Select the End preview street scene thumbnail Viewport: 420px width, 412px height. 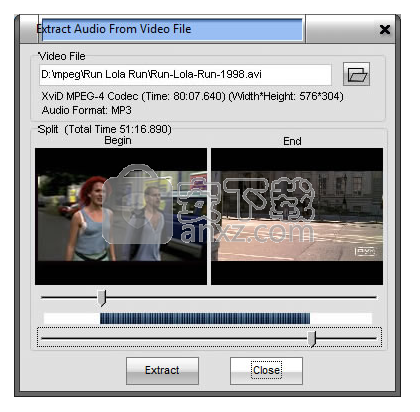click(297, 216)
